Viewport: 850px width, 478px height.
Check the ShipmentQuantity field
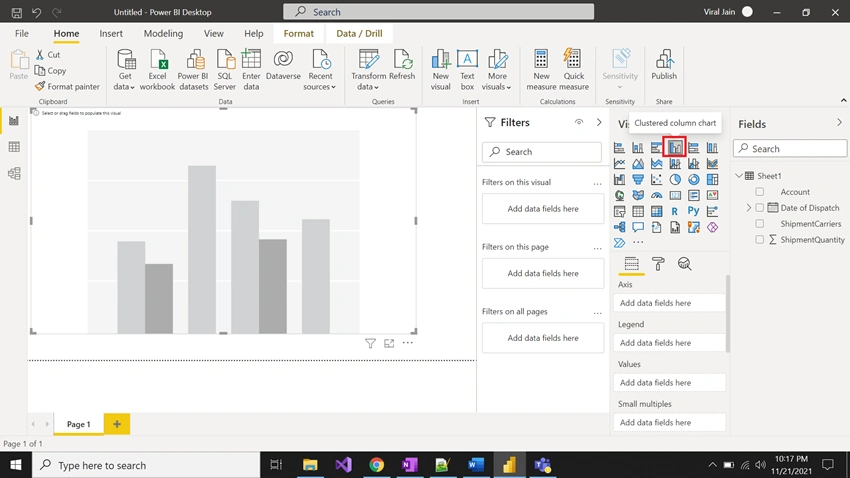[x=759, y=240]
